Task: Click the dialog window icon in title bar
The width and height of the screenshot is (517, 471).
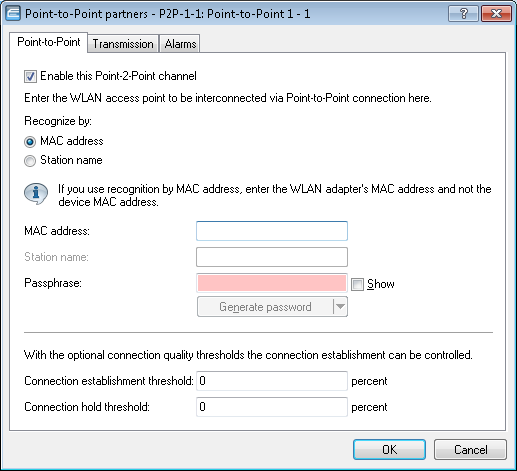Action: 13,14
